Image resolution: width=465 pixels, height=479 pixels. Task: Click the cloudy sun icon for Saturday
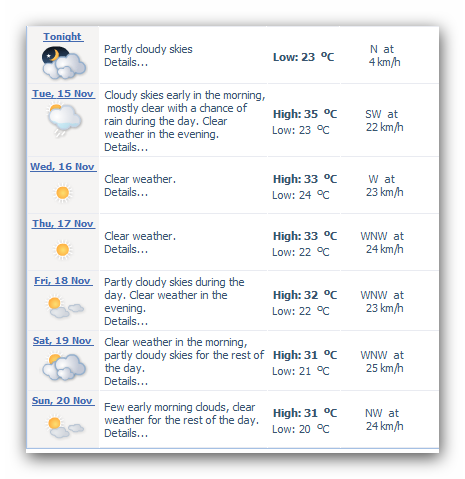tap(64, 367)
